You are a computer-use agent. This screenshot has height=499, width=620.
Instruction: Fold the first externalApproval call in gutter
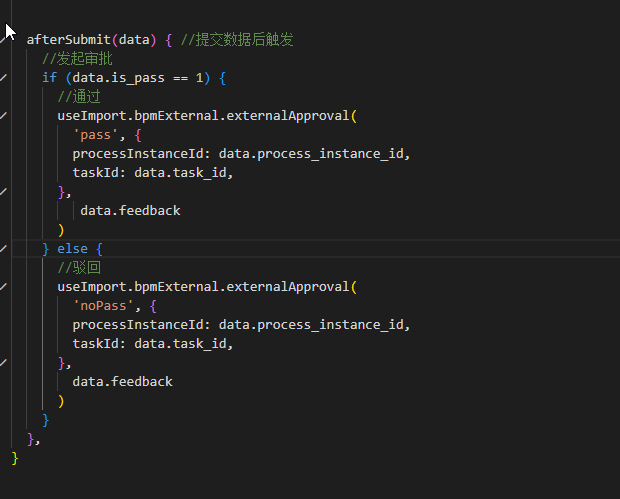(x=5, y=116)
